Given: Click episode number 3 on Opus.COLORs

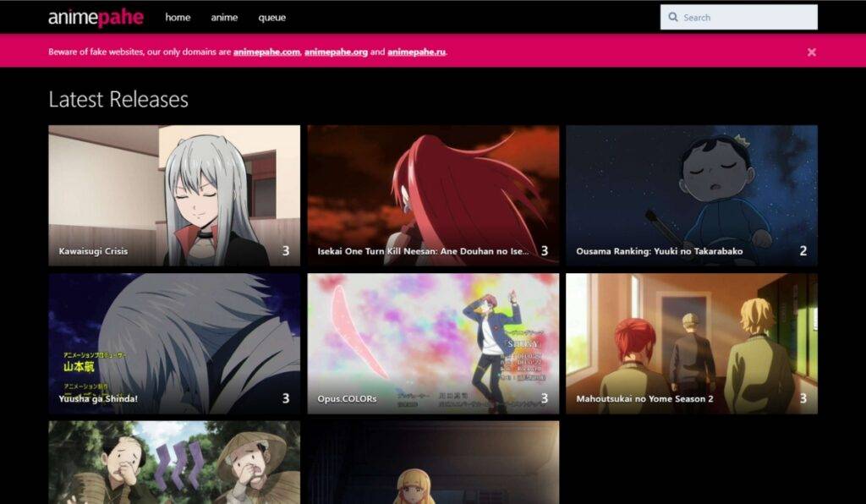Looking at the screenshot, I should (x=545, y=398).
